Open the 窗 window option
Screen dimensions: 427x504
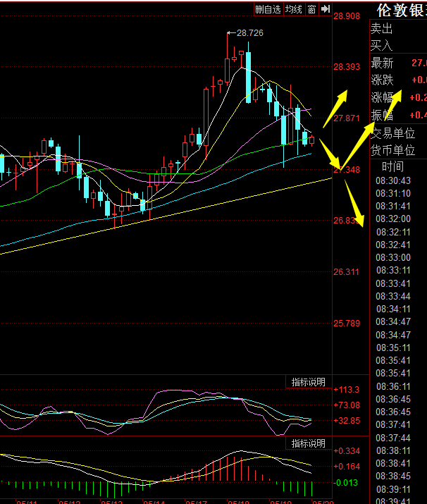tap(311, 9)
